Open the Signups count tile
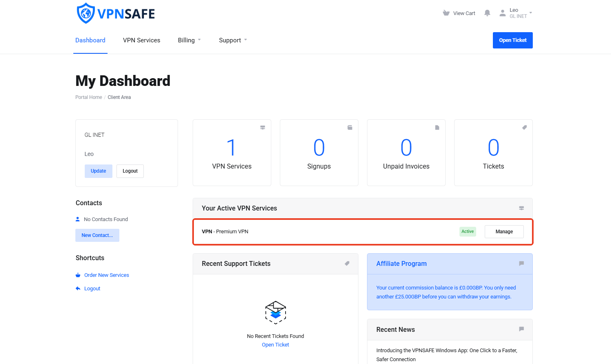 (x=319, y=153)
